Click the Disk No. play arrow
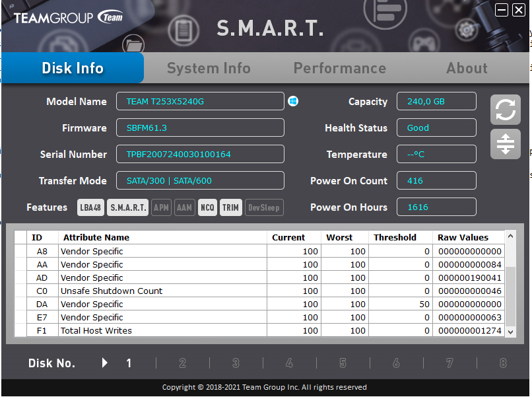The height and width of the screenshot is (397, 532). point(105,363)
